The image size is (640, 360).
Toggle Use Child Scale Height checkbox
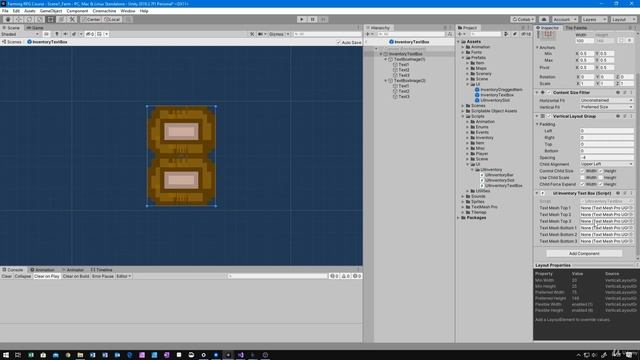(601, 178)
